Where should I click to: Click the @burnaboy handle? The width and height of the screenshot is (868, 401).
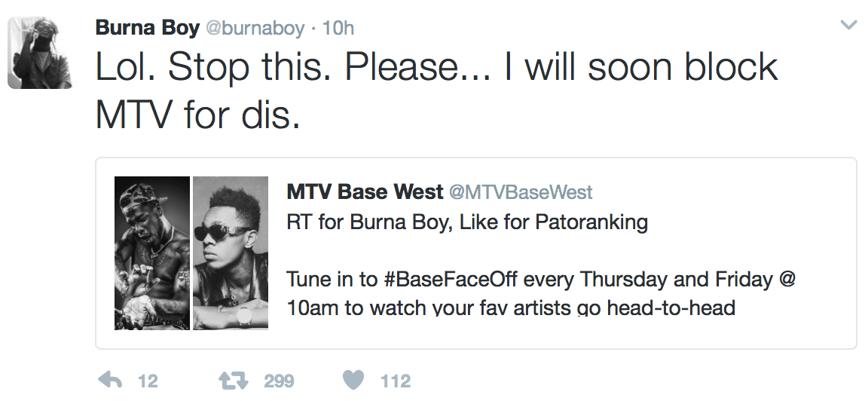point(255,29)
